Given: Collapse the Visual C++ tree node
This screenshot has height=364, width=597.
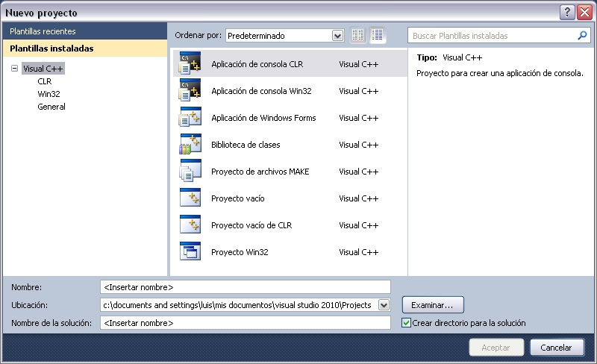Looking at the screenshot, I should (x=14, y=69).
